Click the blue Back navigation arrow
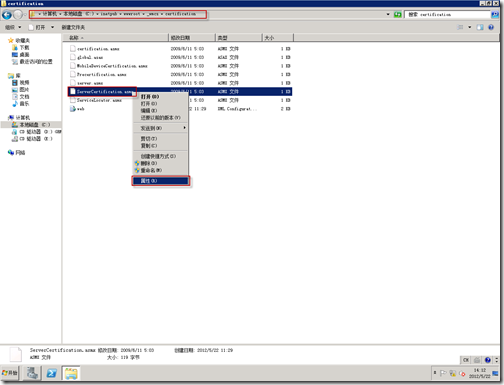The height and width of the screenshot is (385, 504). click(x=7, y=15)
